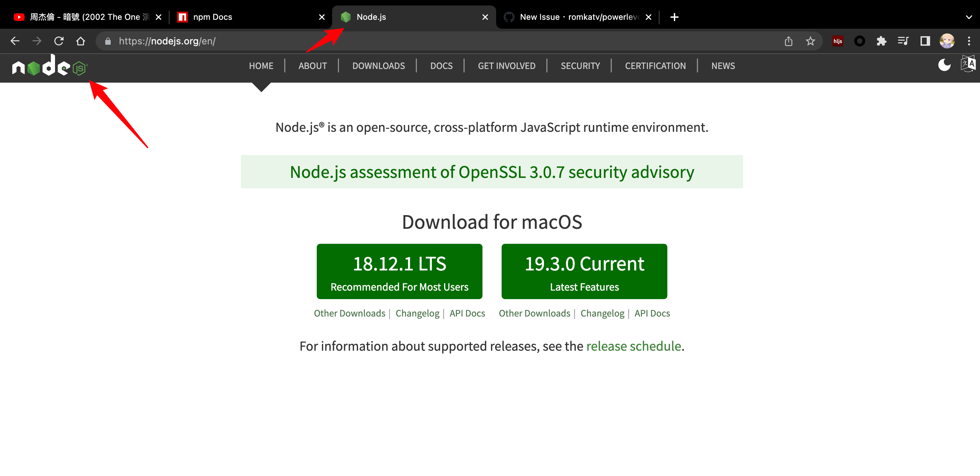980x476 pixels.
Task: Open Changelog link under 18.12.1 LTS
Action: (x=417, y=313)
